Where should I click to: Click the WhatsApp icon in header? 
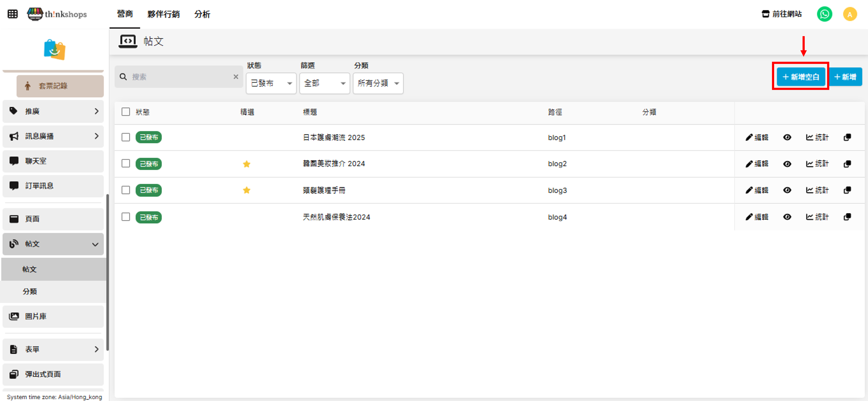824,14
